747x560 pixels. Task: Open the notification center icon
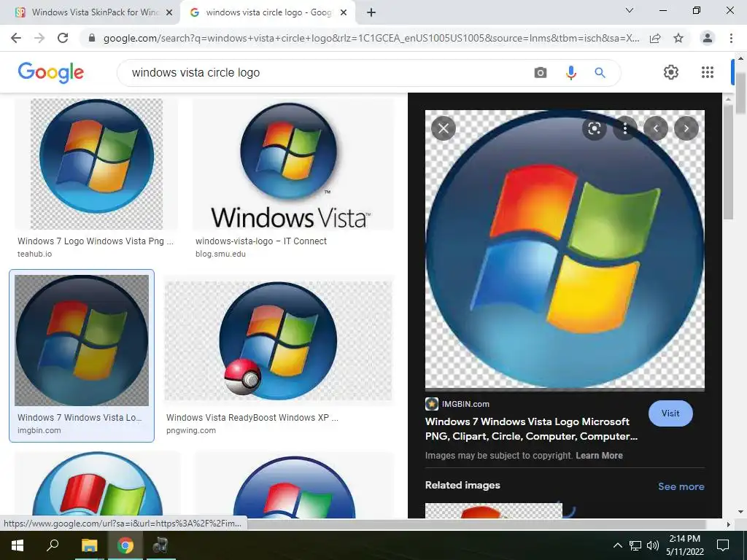(x=723, y=545)
